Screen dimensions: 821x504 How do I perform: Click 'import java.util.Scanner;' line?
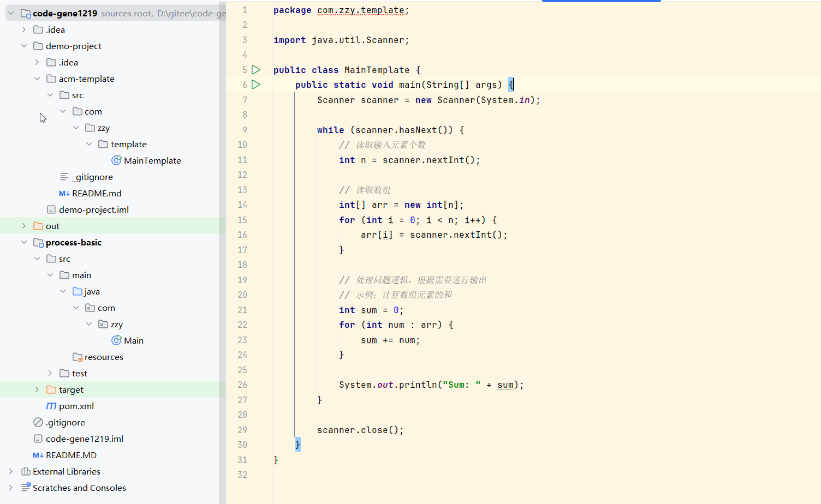(x=341, y=40)
